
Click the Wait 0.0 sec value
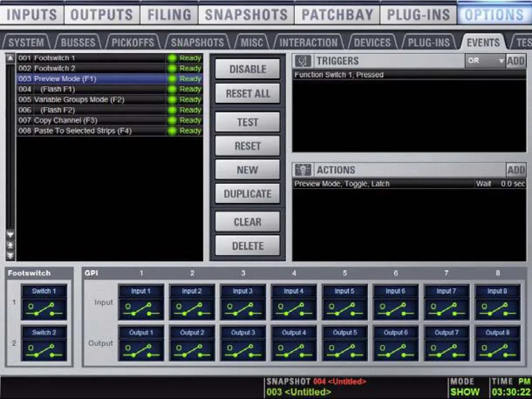pyautogui.click(x=501, y=184)
